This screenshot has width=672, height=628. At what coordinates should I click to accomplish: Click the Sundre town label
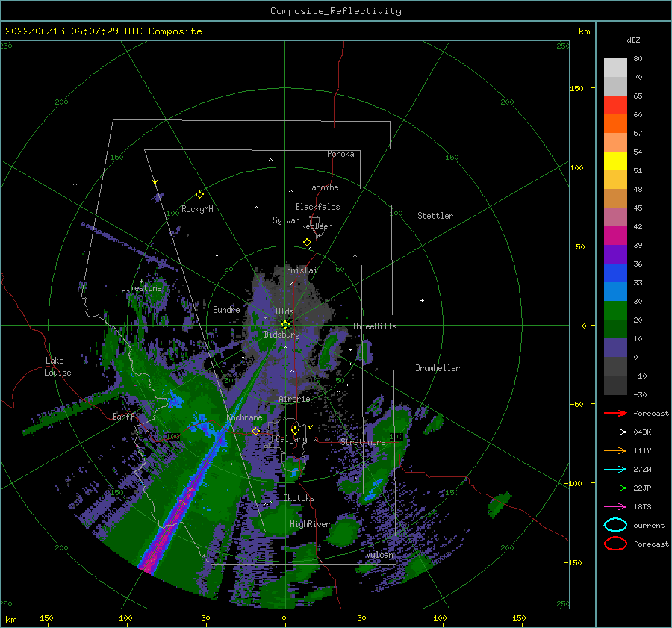point(227,309)
